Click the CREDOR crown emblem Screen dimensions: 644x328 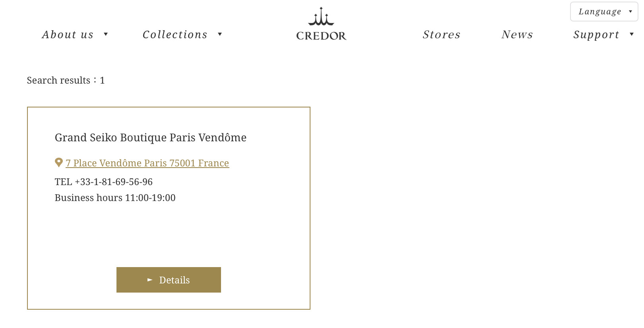(321, 17)
